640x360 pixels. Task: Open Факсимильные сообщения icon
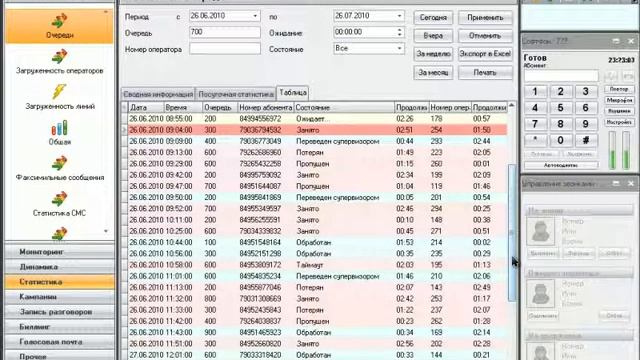60,163
